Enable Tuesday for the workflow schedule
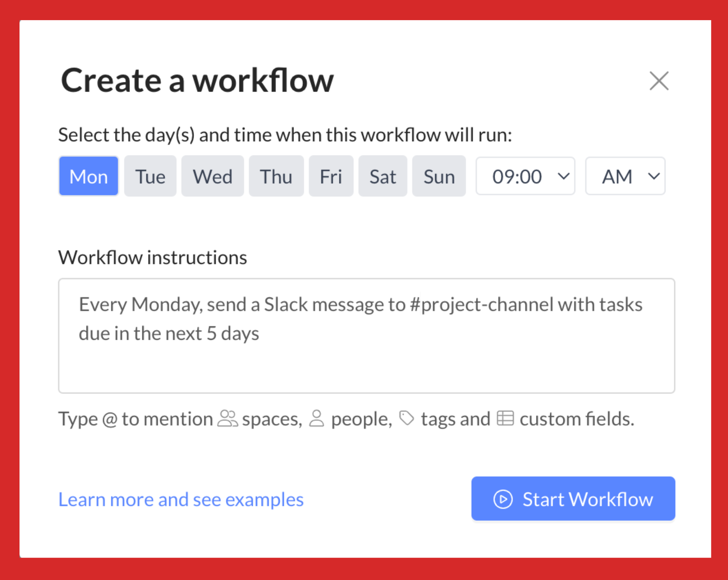728x580 pixels. pyautogui.click(x=150, y=176)
